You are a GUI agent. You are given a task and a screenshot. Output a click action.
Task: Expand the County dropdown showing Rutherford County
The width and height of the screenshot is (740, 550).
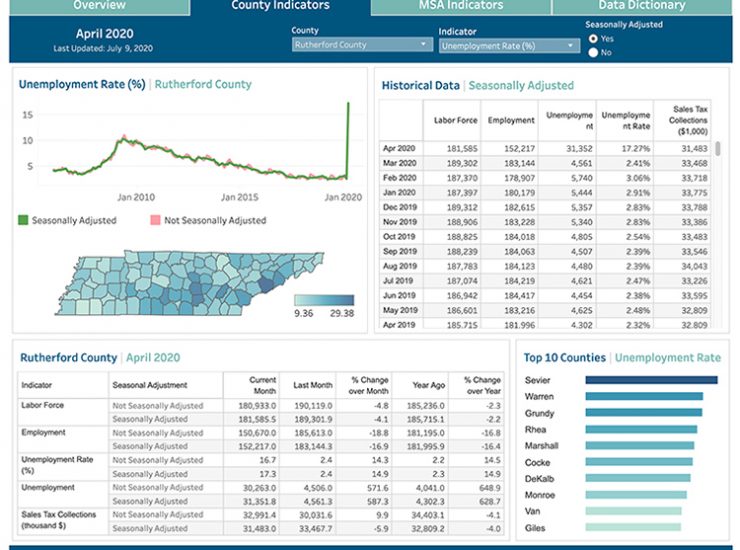coord(361,45)
